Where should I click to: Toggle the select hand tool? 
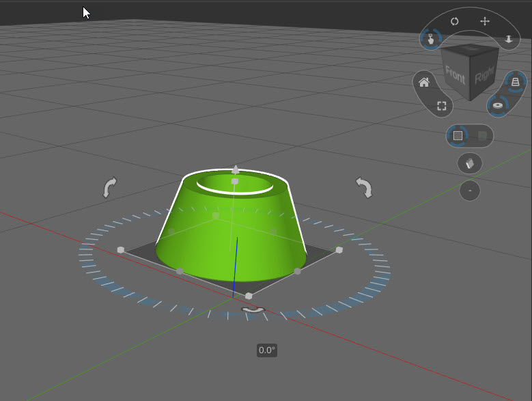(x=431, y=40)
